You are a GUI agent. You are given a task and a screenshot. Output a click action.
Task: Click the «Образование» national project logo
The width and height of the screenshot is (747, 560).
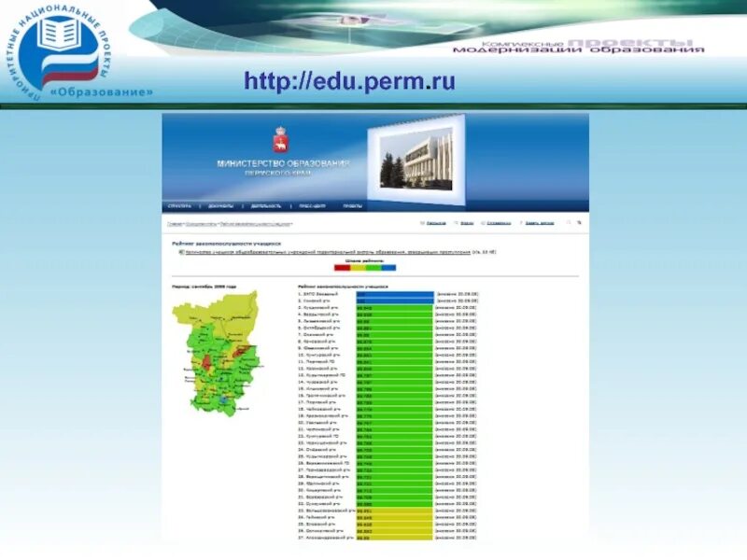click(x=81, y=50)
